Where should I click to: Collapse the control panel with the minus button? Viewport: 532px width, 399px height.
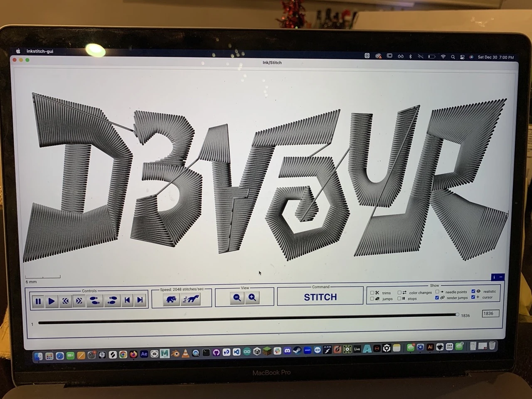[x=501, y=277]
